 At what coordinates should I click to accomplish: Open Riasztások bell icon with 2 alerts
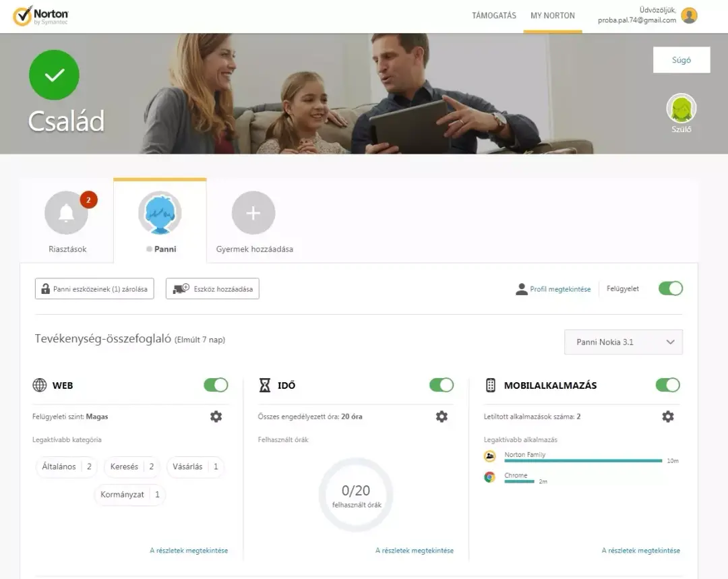(66, 212)
